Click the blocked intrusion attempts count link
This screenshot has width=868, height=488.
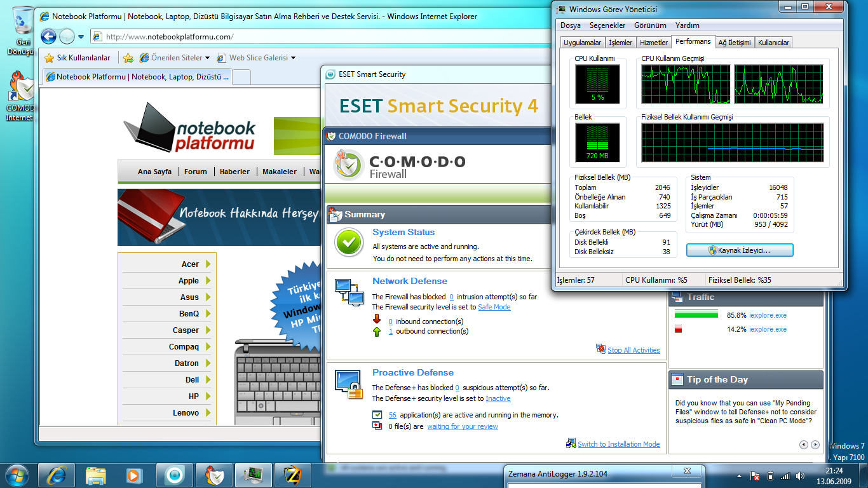coord(451,297)
